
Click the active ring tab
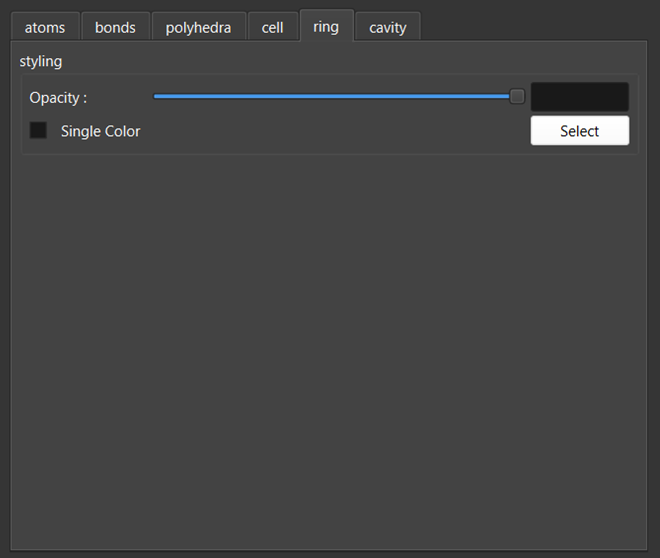pos(326,26)
